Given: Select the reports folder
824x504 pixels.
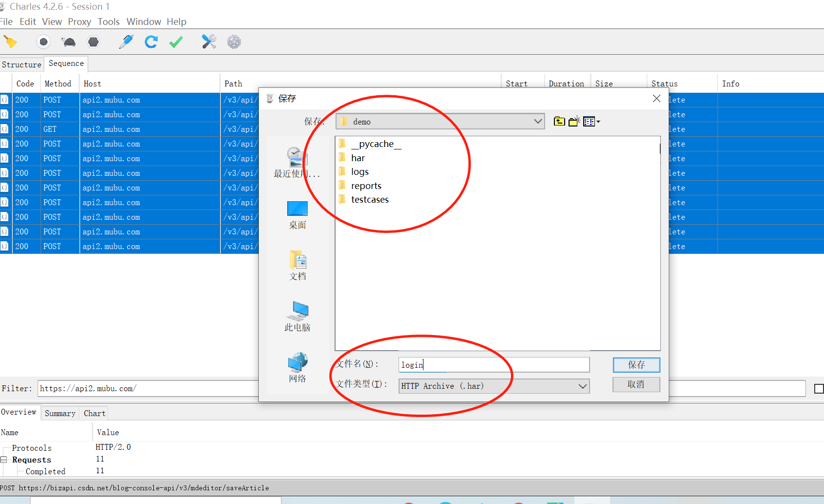Looking at the screenshot, I should coord(360,186).
